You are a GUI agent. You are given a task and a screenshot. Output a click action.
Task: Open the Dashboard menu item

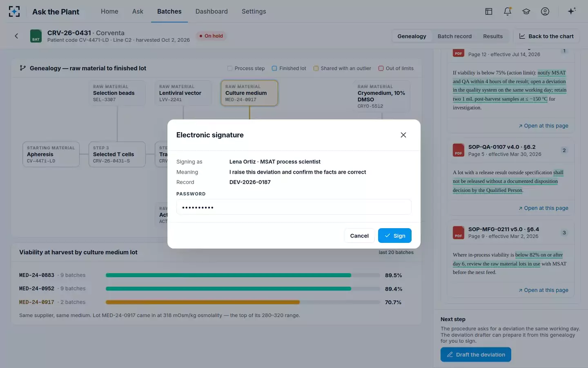coord(212,11)
